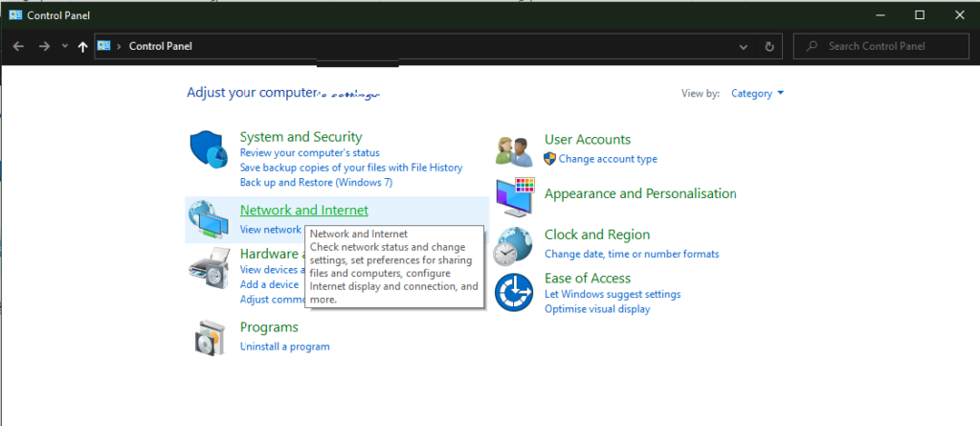980x426 pixels.
Task: Click the Programs disc box icon
Action: pos(208,338)
